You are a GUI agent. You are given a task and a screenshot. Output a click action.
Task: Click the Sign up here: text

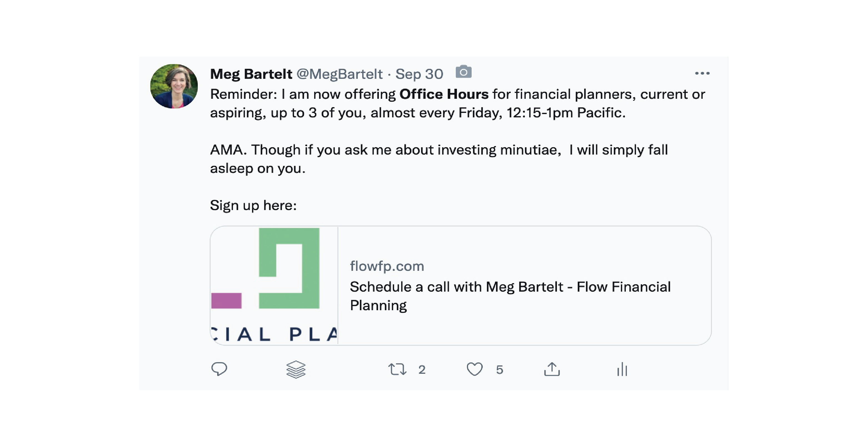[x=253, y=206]
